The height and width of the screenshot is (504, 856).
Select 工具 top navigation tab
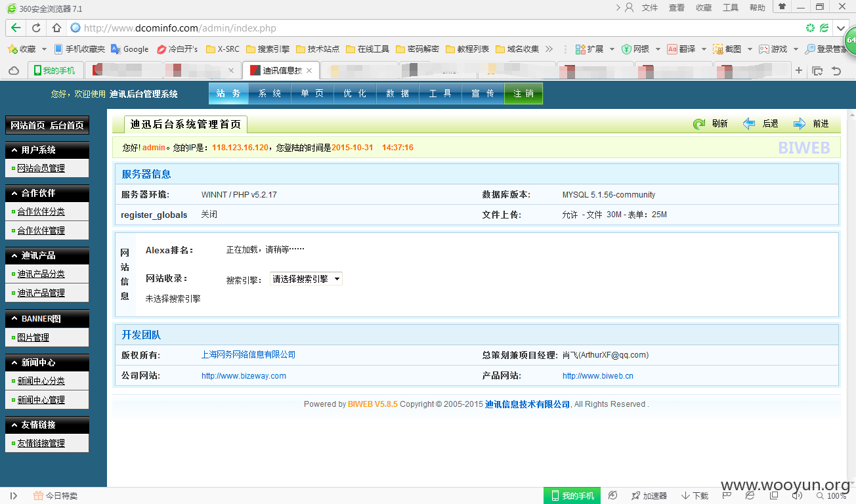(440, 94)
